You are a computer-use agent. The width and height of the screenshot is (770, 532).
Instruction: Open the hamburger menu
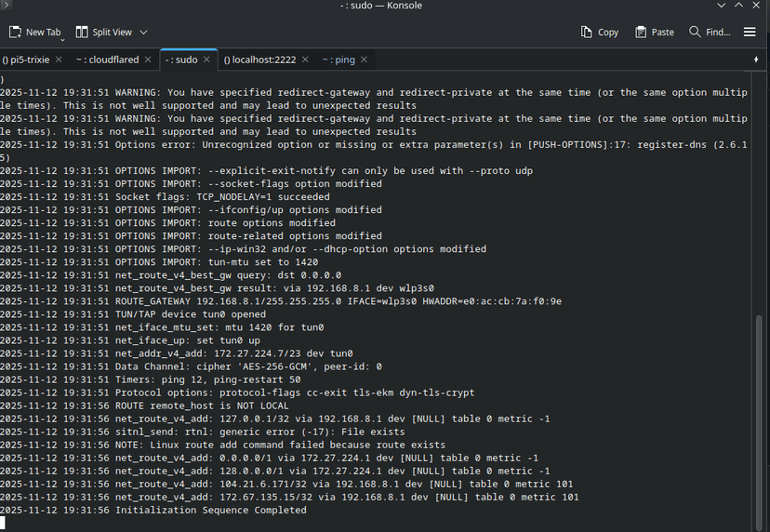pyautogui.click(x=750, y=32)
